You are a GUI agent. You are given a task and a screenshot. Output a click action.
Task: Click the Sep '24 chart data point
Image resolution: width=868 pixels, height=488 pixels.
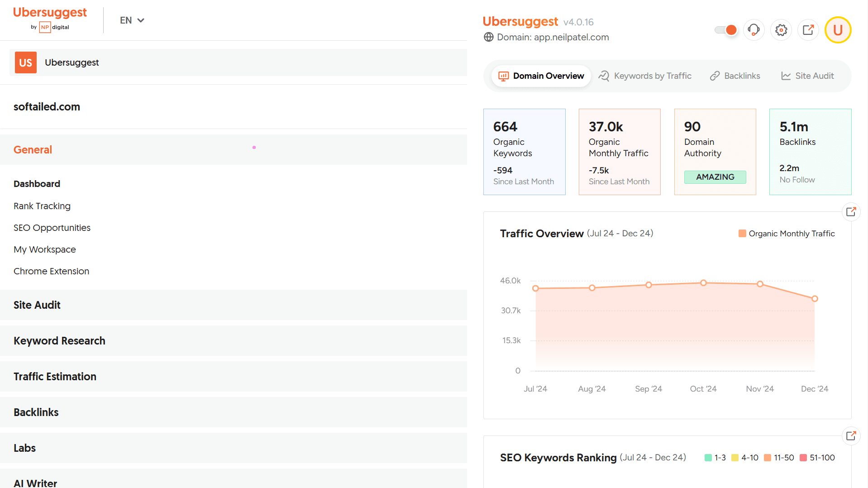click(x=649, y=285)
